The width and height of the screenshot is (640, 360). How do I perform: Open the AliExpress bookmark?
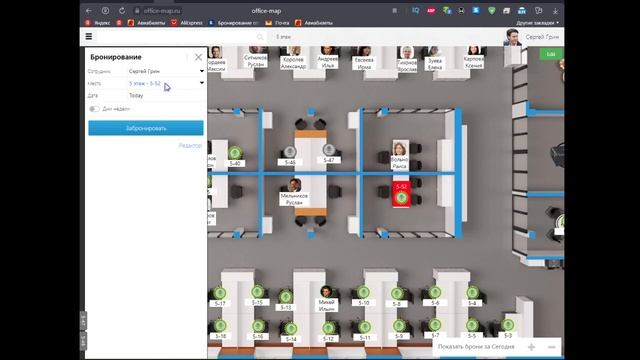187,23
